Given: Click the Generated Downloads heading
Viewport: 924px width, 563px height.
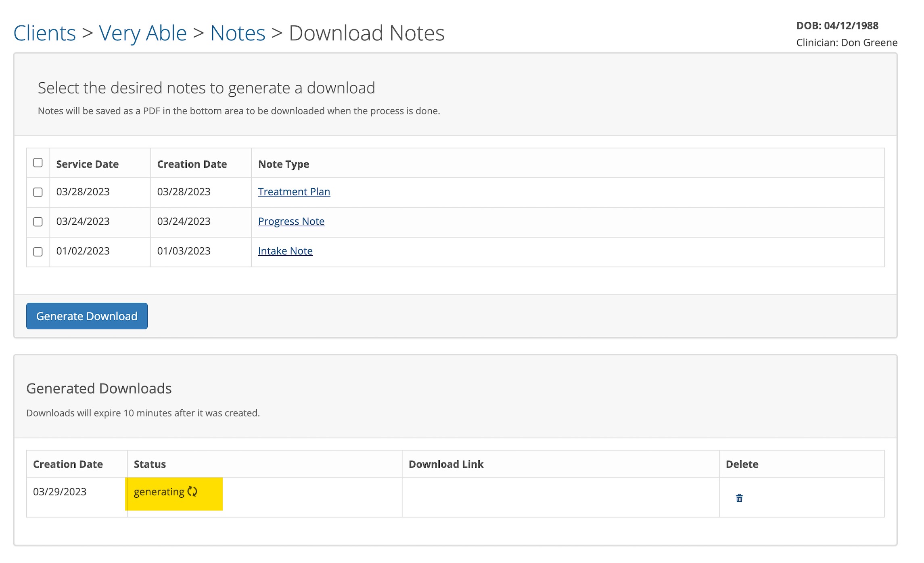Looking at the screenshot, I should [x=99, y=388].
